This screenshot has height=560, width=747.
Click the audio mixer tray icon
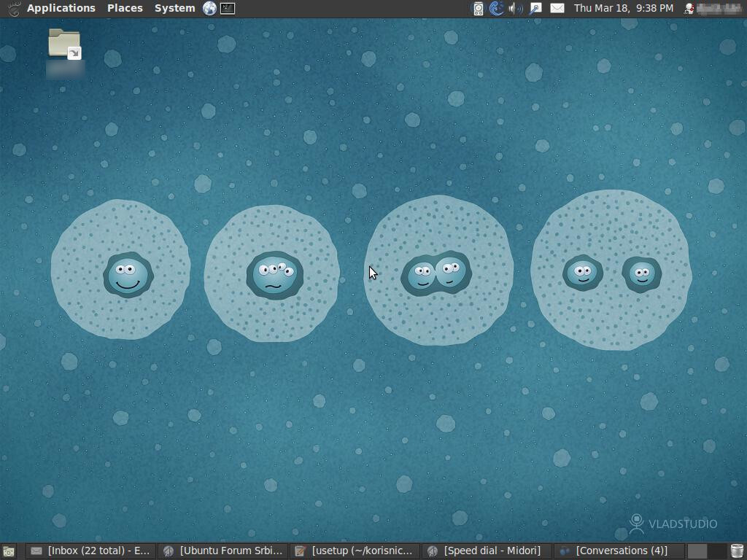coord(477,8)
